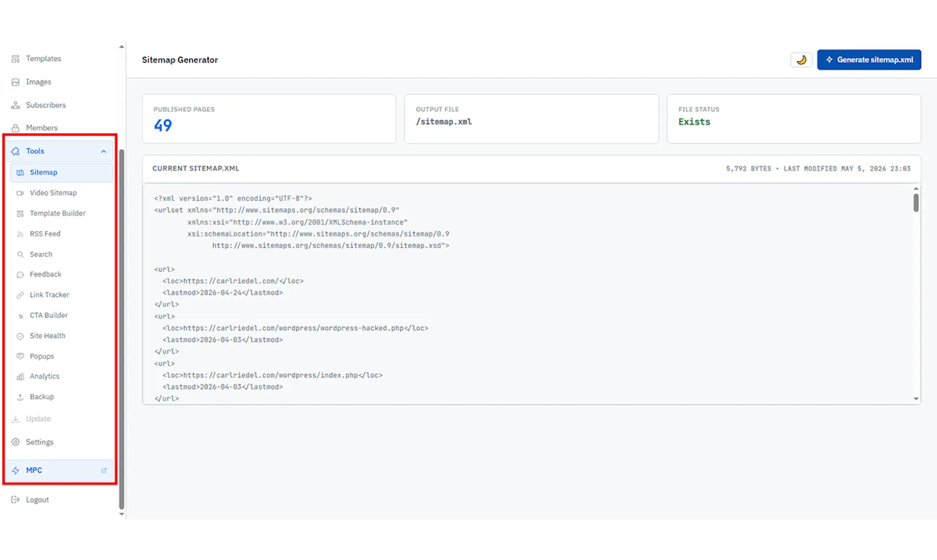Click the Sitemap Generator page title
This screenshot has height=560, width=937.
[x=180, y=60]
